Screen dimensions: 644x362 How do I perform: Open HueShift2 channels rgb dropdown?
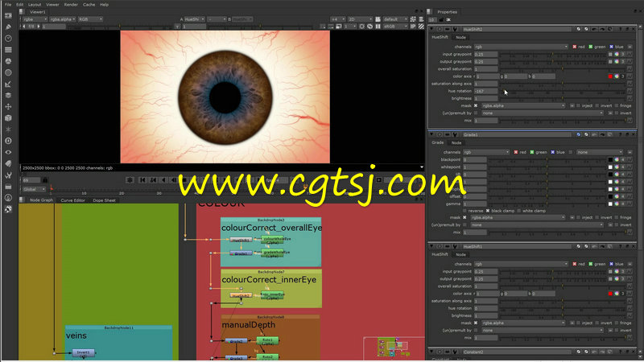[521, 47]
